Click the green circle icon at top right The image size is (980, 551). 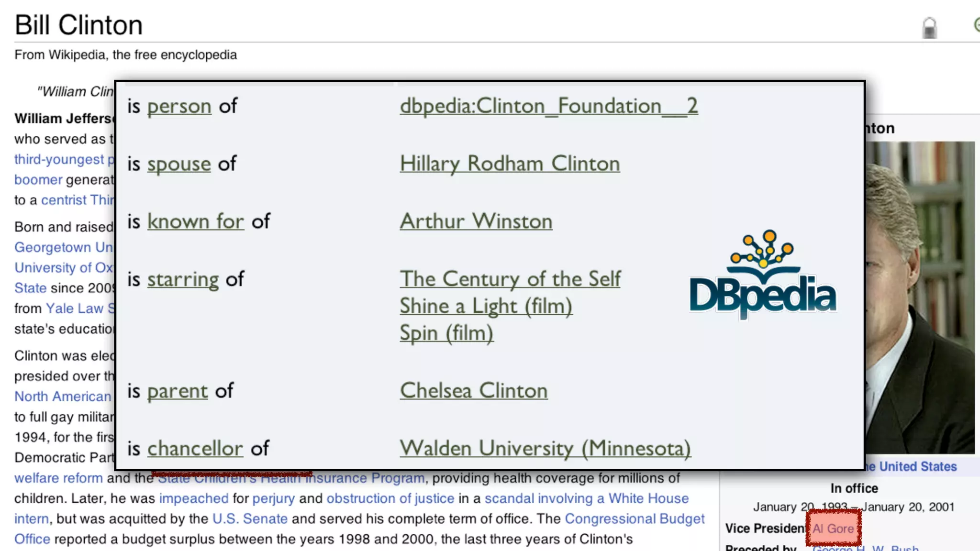[x=976, y=25]
